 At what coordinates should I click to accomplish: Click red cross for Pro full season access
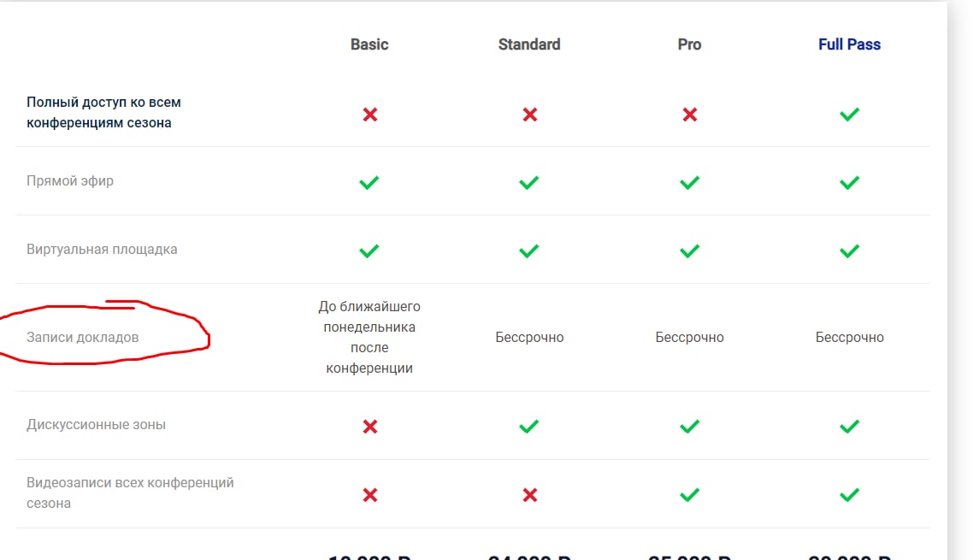pyautogui.click(x=689, y=115)
